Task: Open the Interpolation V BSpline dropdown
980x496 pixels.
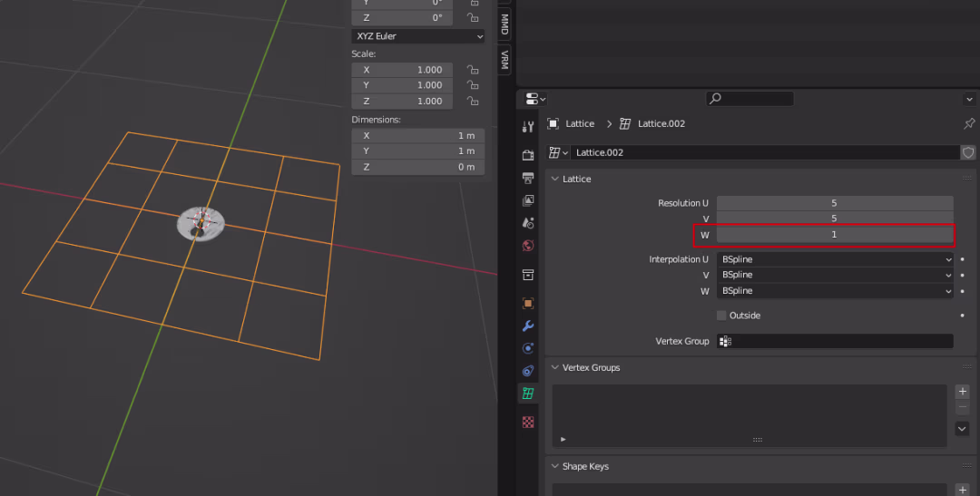Action: [x=835, y=275]
